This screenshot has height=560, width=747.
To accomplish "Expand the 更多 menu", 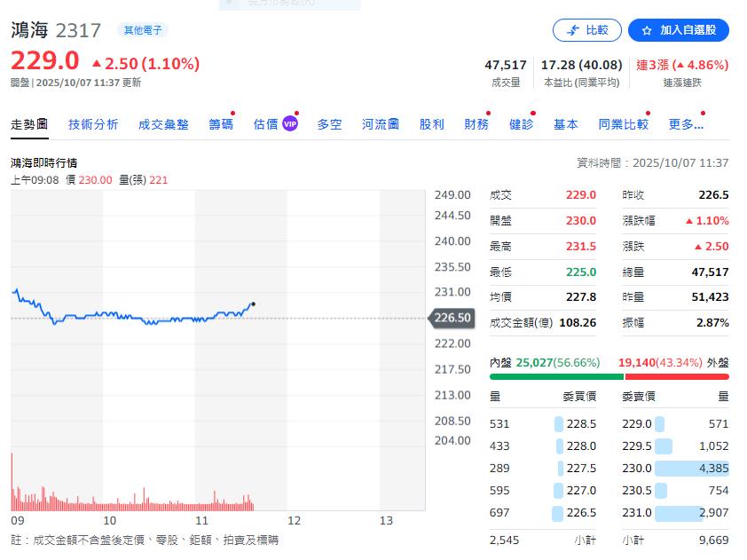I will tap(686, 124).
